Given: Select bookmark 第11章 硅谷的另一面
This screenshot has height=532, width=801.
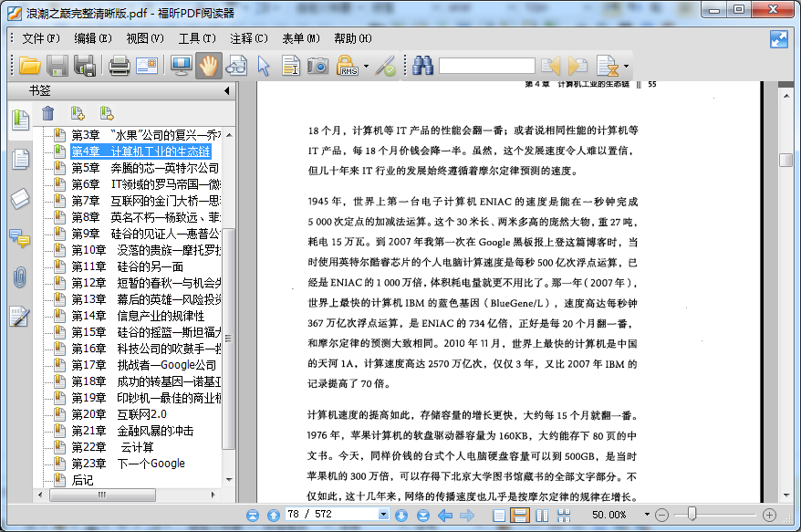Looking at the screenshot, I should 127,266.
